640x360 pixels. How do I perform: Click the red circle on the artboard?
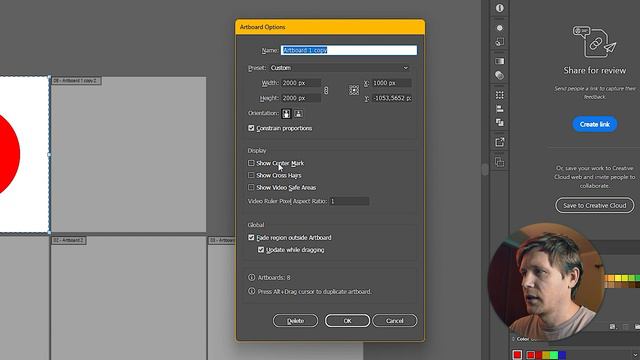click(x=8, y=155)
